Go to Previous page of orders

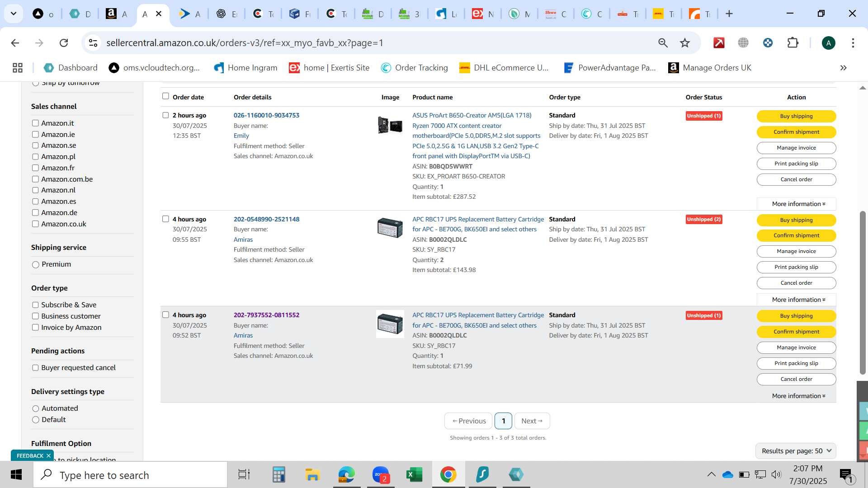pyautogui.click(x=469, y=421)
